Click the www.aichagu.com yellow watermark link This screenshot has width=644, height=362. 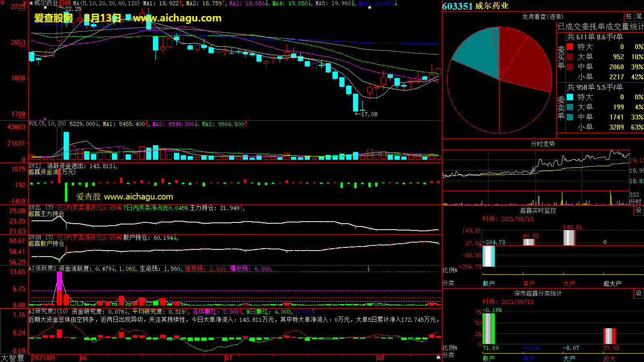[178, 18]
